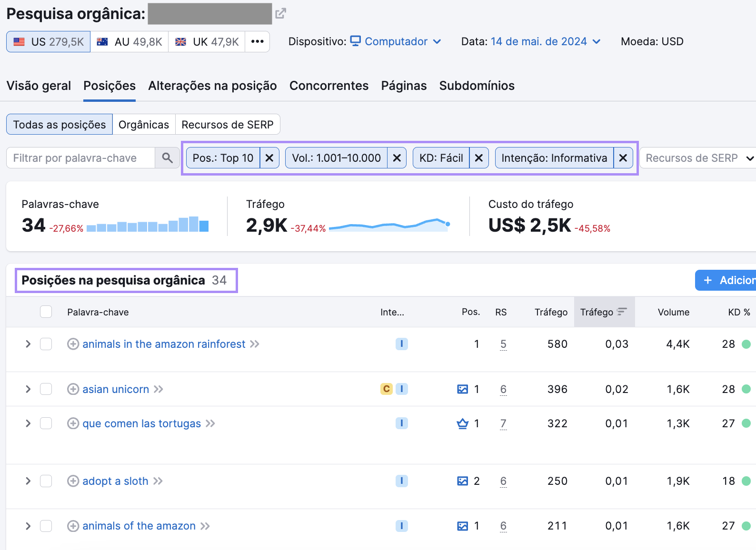The width and height of the screenshot is (756, 550).
Task: Remove the Pos.: Top 10 filter
Action: 269,158
